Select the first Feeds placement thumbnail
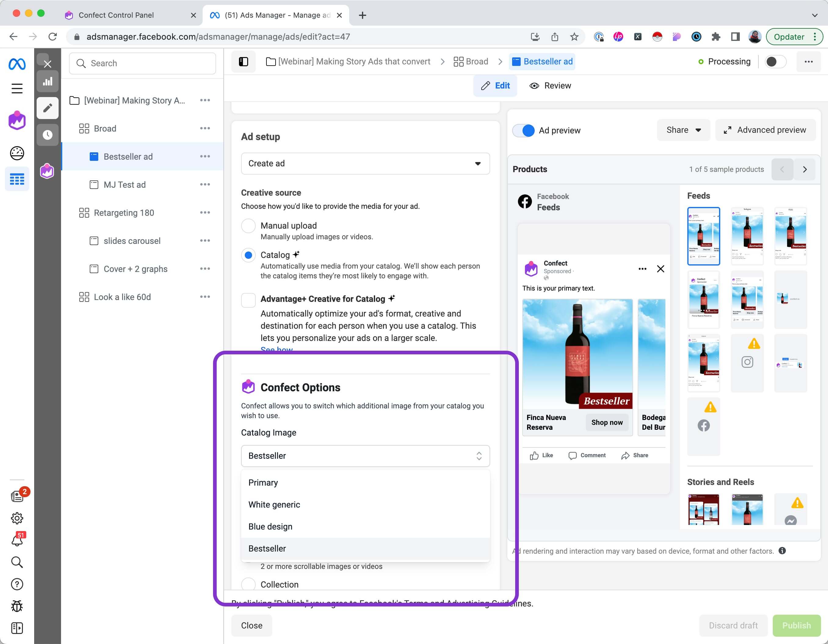The image size is (828, 644). (703, 236)
